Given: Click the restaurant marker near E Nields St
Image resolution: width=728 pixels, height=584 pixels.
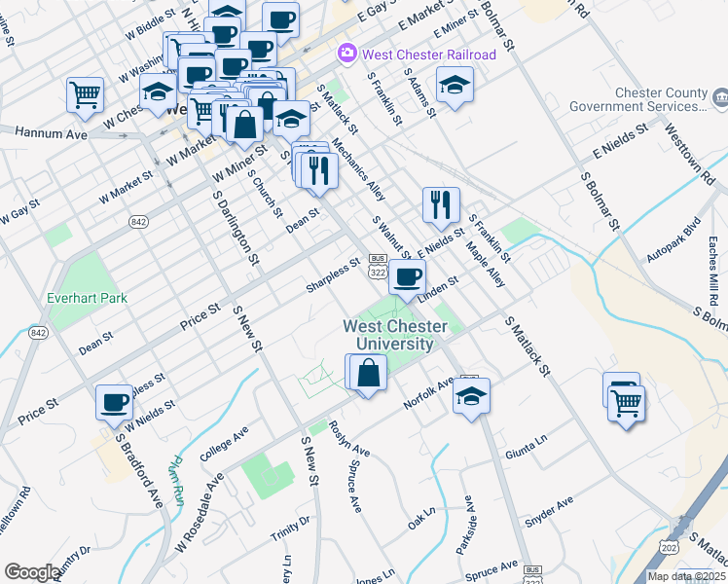Looking at the screenshot, I should pyautogui.click(x=441, y=205).
